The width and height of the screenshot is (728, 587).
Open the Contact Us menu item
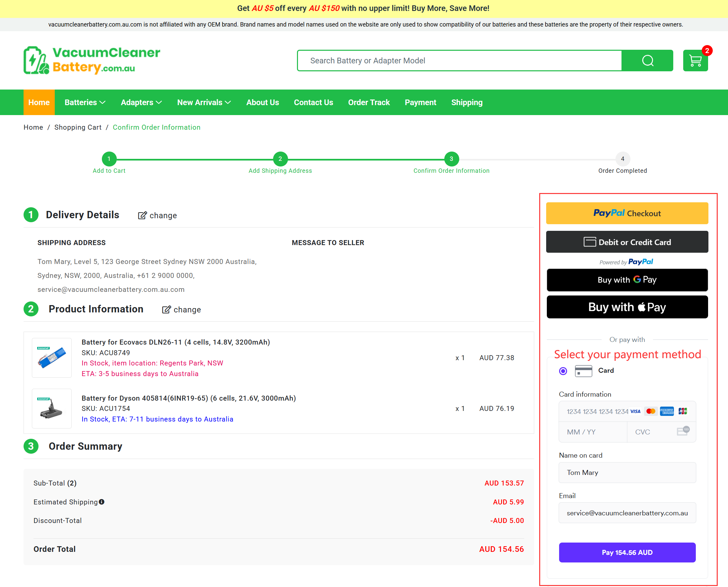[x=313, y=102]
